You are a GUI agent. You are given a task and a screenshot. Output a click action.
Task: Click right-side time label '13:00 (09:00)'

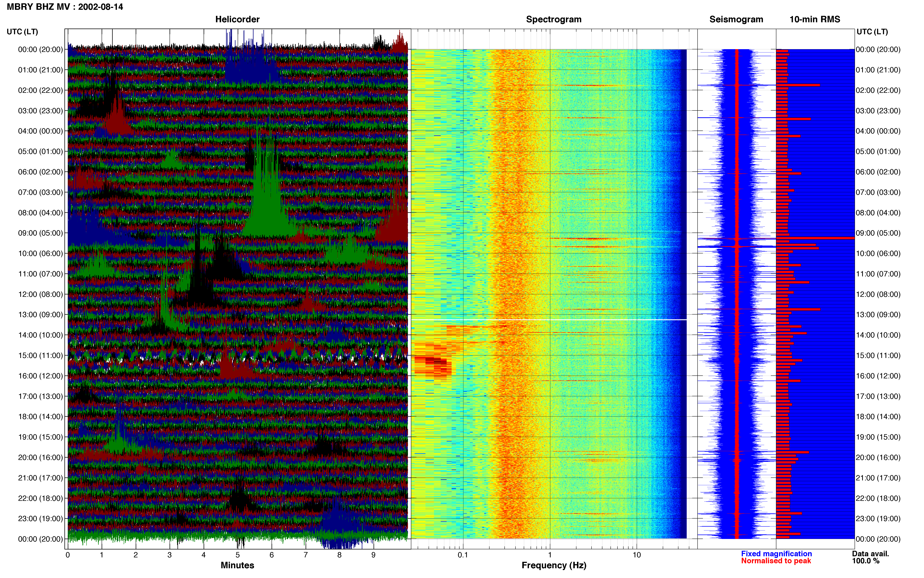tap(878, 315)
